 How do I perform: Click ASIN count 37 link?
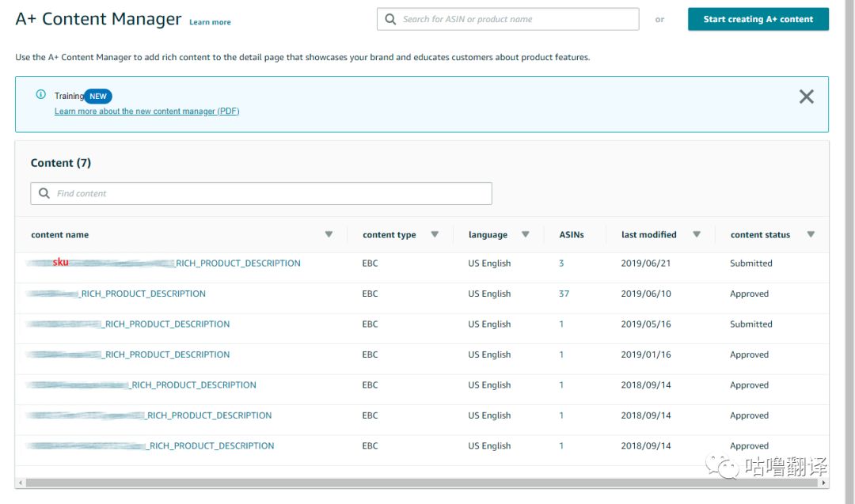pyautogui.click(x=564, y=294)
